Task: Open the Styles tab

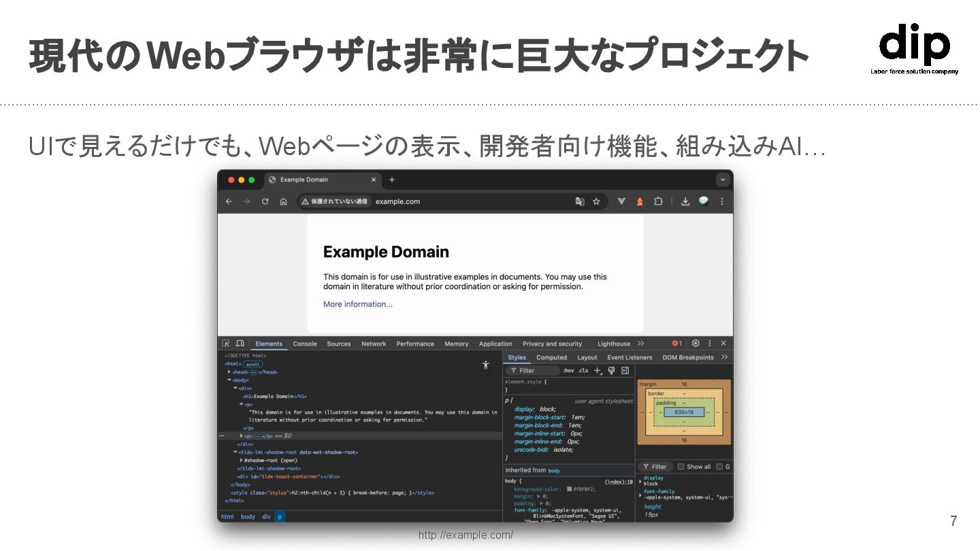Action: [x=517, y=358]
